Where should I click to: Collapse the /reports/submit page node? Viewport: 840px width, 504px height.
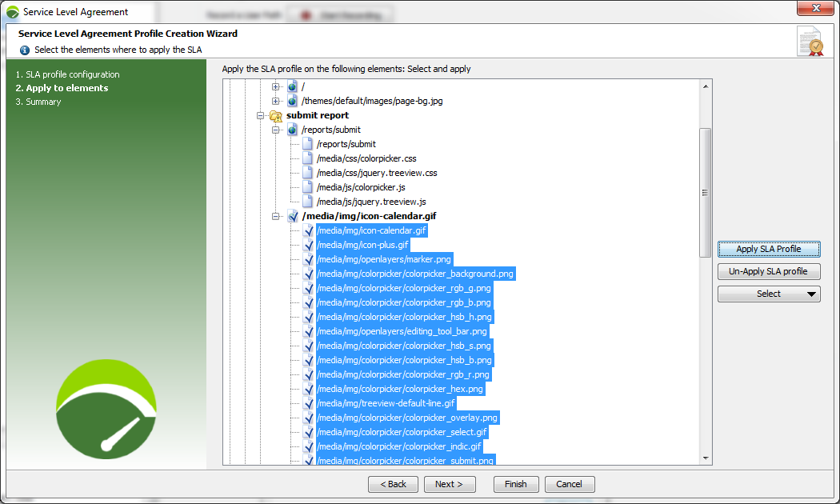(275, 130)
